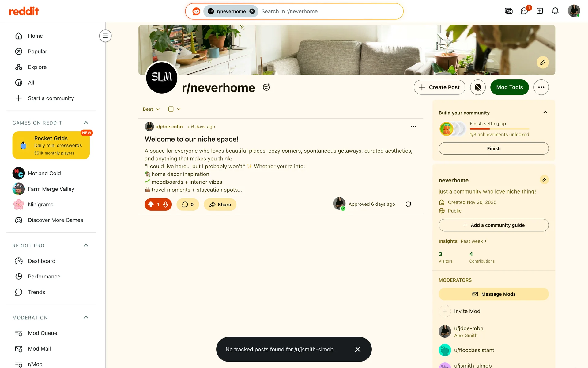This screenshot has height=368, width=588.
Task: Click the mod shield icon on post
Action: click(408, 205)
